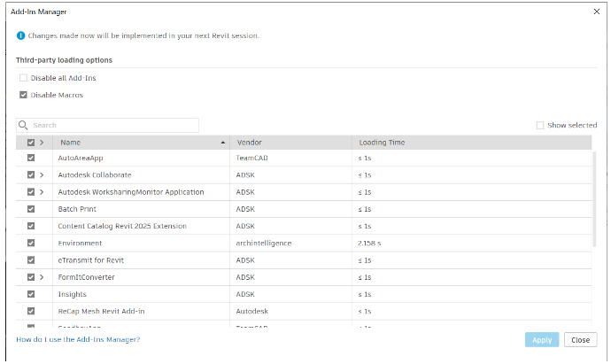
Task: Click the Apply button
Action: [x=542, y=340]
